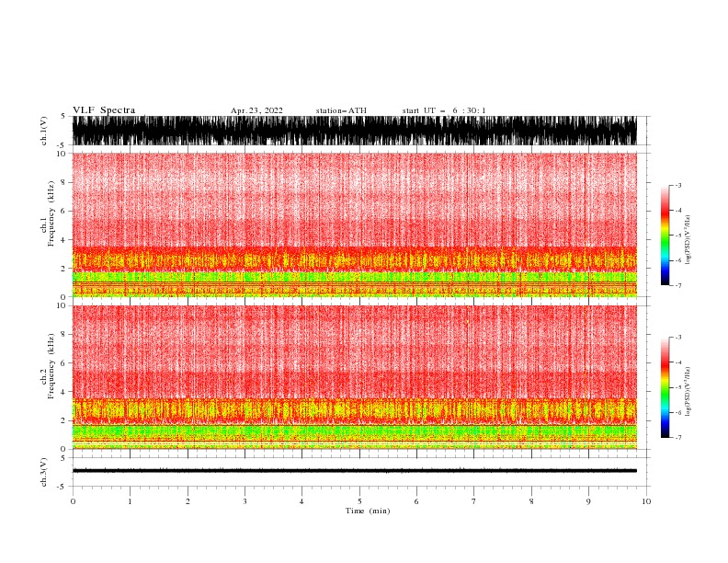The width and height of the screenshot is (728, 563).
Task: Click the "ch.3(V)" axis label
Action: pos(44,472)
